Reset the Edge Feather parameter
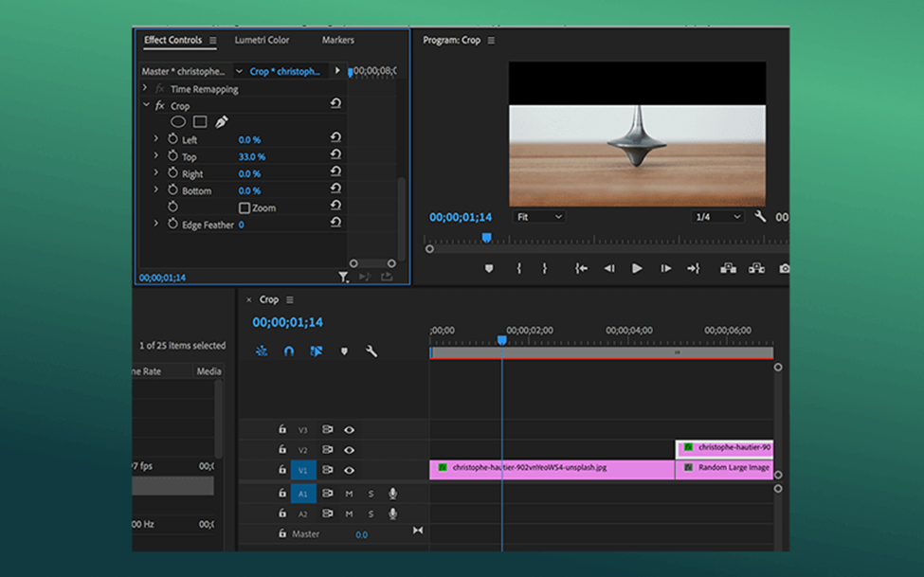924x577 pixels. point(335,223)
